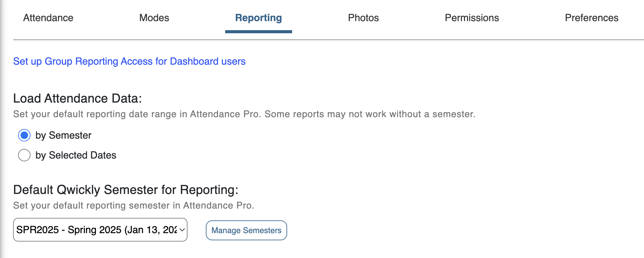The image size is (644, 258).
Task: Click the default reporting date range description
Action: point(244,114)
